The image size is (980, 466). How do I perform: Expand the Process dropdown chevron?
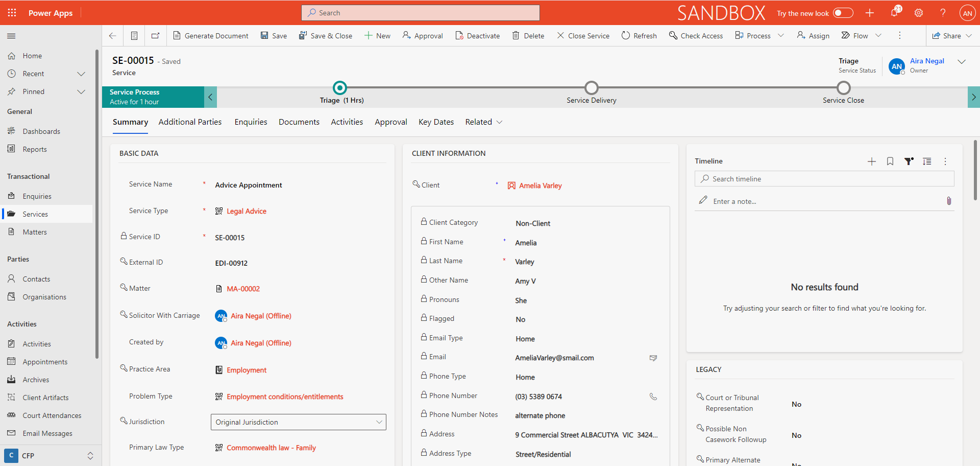tap(781, 36)
